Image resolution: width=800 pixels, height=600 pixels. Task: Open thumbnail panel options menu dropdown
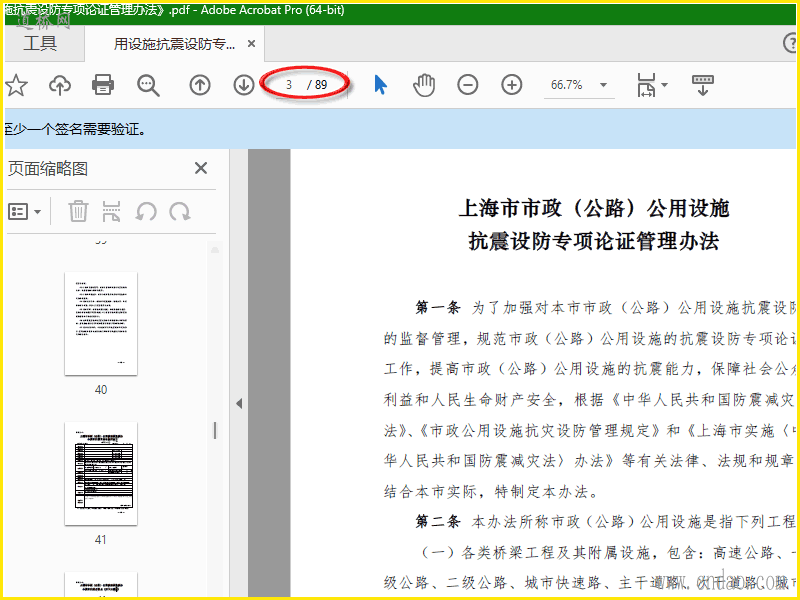pos(25,211)
